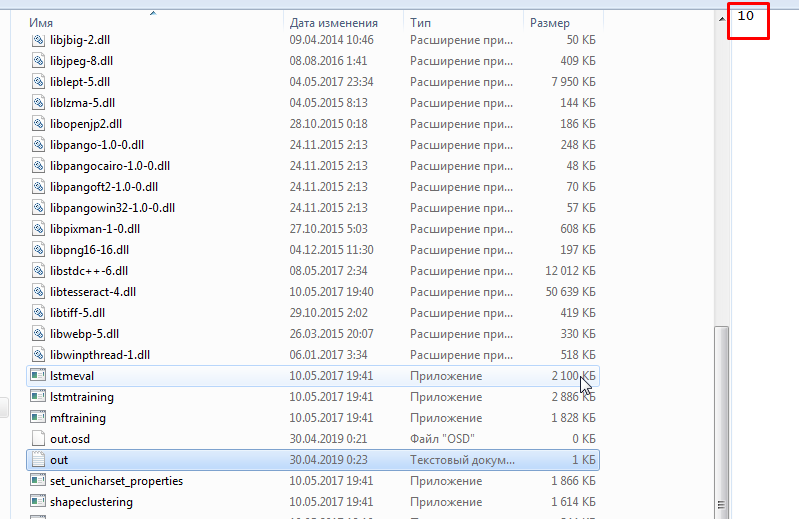799x519 pixels.
Task: Click the Текстовый докум... type cell
Action: (462, 459)
